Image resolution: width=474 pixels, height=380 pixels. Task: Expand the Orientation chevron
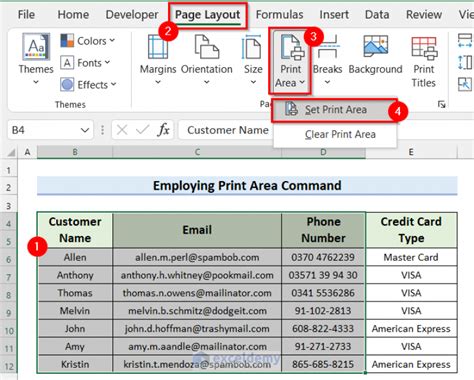tap(207, 82)
